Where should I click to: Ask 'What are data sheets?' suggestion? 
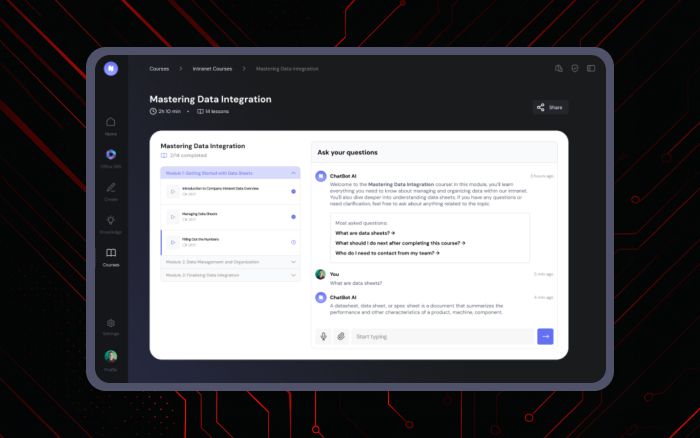[x=365, y=233]
